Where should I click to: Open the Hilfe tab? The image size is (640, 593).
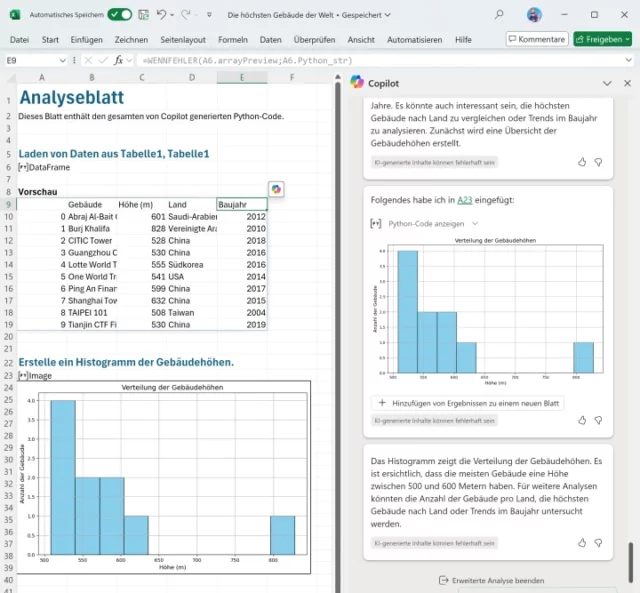tap(463, 40)
